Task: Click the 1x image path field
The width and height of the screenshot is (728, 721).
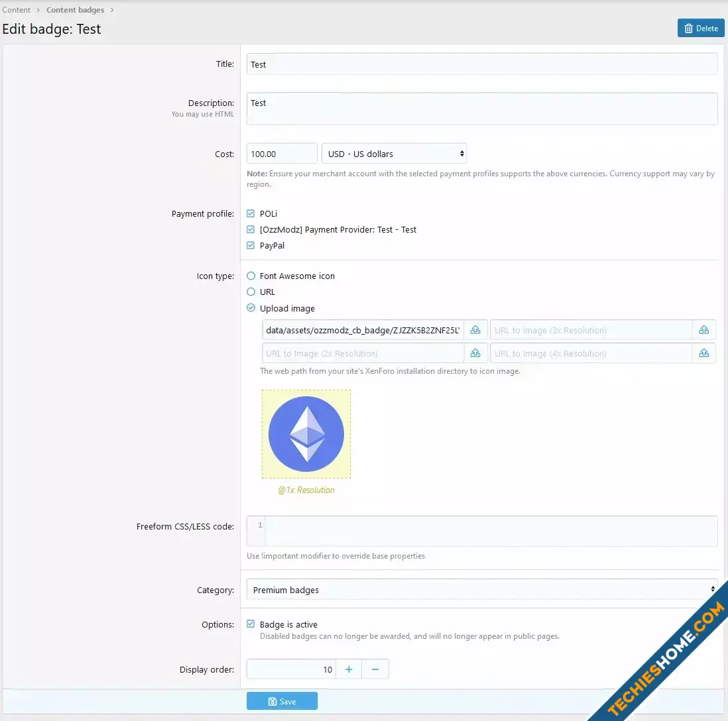Action: pos(363,330)
